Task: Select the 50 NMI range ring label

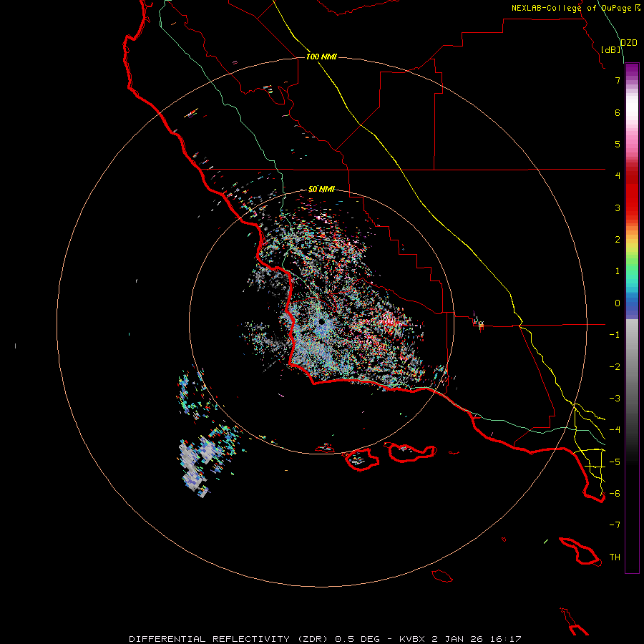Action: pyautogui.click(x=321, y=189)
